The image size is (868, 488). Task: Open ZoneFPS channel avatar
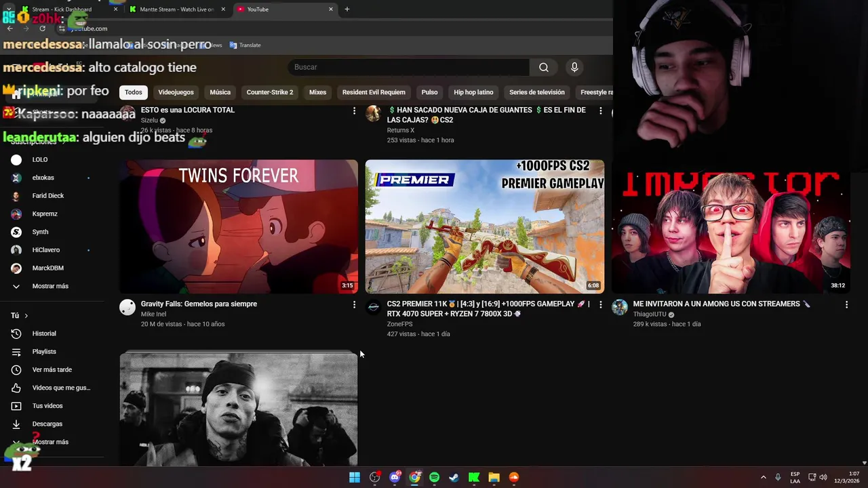coord(374,307)
